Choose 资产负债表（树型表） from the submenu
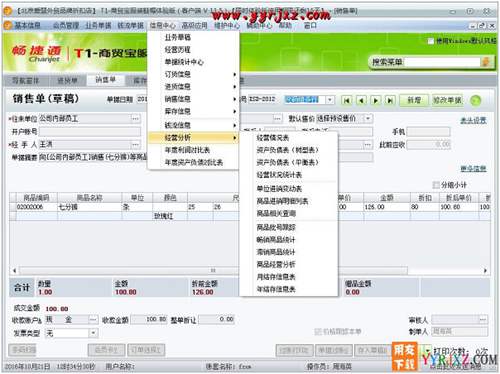 (x=289, y=150)
